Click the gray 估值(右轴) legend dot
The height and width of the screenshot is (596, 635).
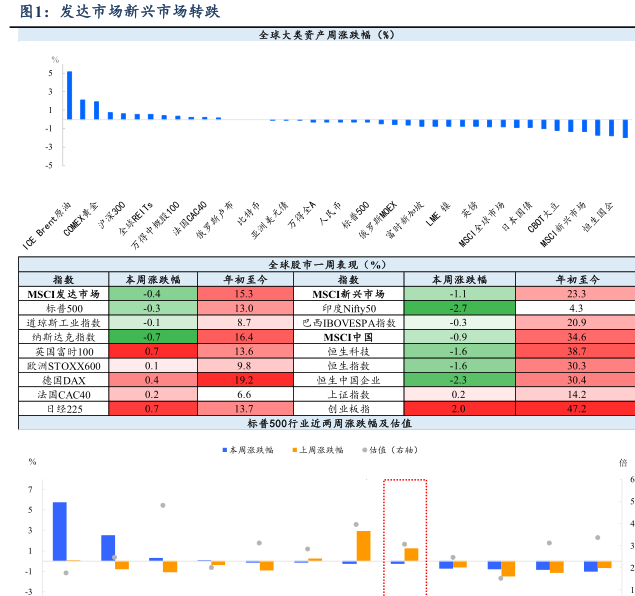pos(364,451)
